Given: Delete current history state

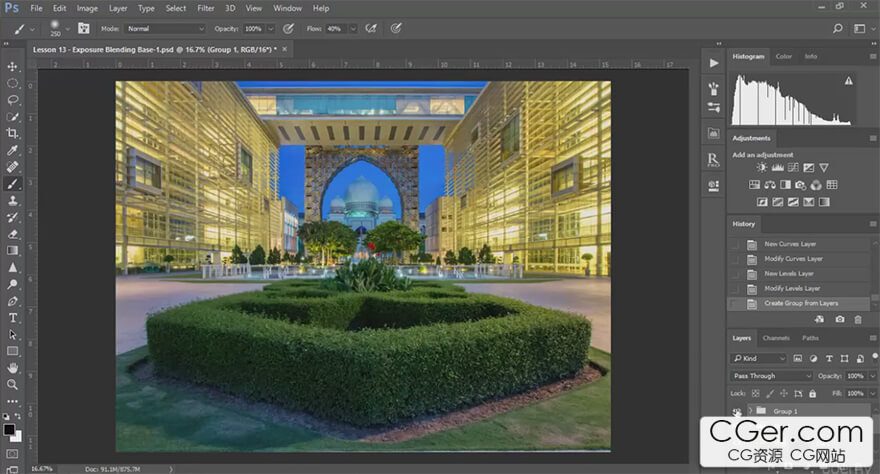Looking at the screenshot, I should [858, 319].
